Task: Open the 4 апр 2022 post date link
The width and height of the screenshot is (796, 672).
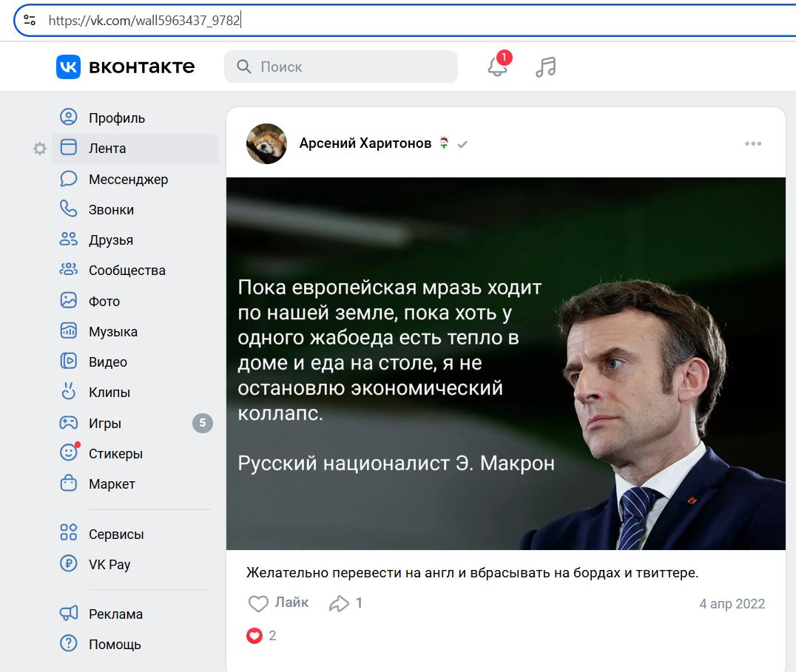Action: click(732, 603)
